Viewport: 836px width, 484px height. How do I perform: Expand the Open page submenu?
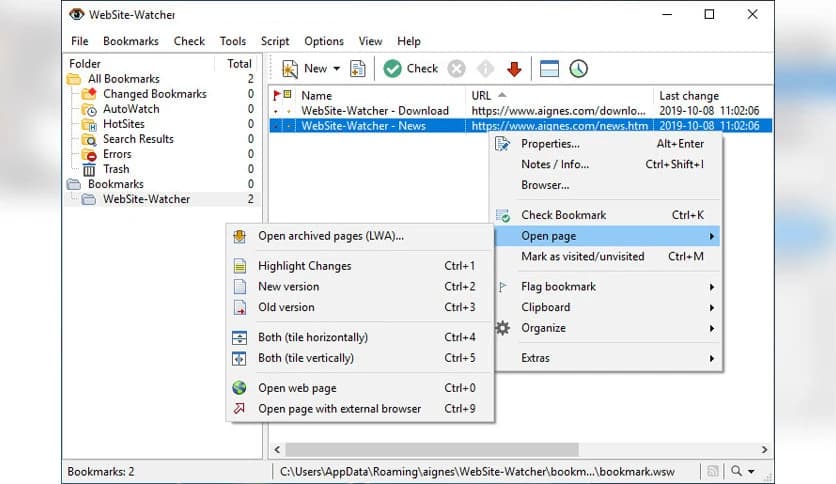point(608,236)
